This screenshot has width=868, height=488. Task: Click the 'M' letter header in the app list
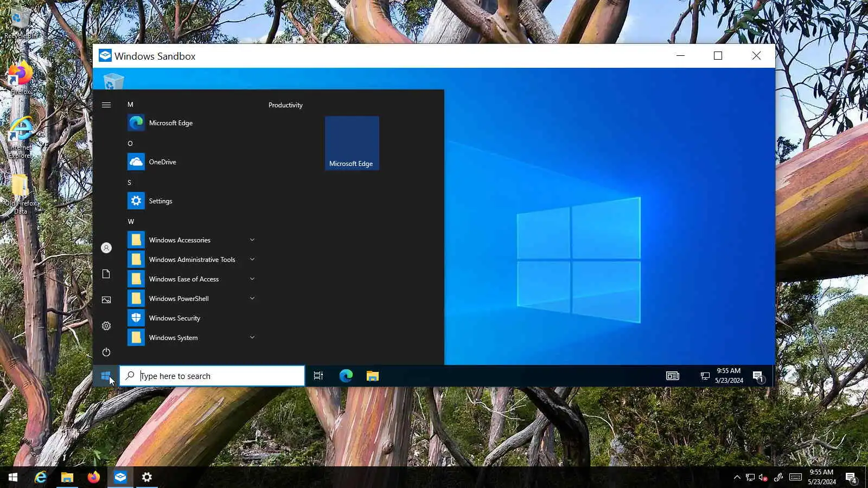130,105
